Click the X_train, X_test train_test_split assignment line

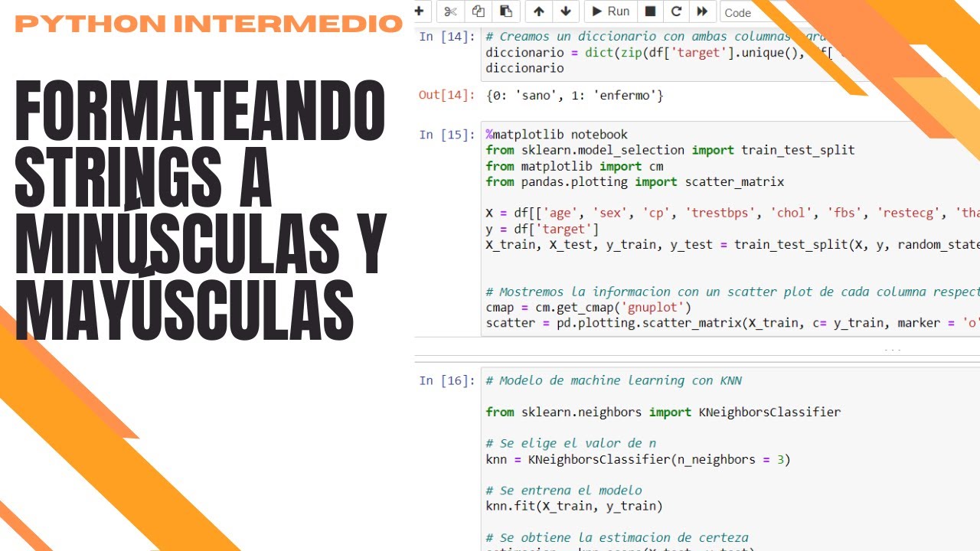coord(733,245)
